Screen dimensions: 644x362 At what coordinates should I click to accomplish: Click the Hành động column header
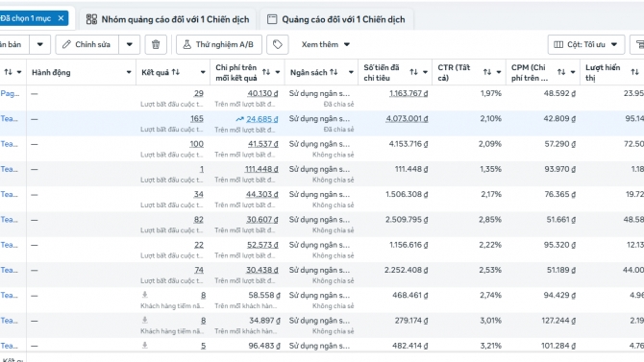(x=51, y=72)
